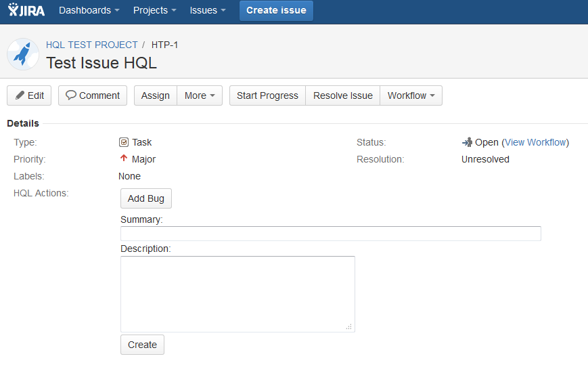588x365 pixels.
Task: Click the Resolve Issue button
Action: pos(342,95)
